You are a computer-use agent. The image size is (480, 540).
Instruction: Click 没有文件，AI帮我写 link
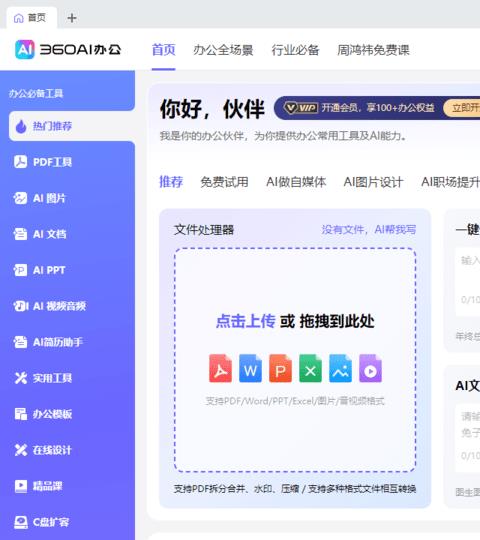pyautogui.click(x=369, y=229)
